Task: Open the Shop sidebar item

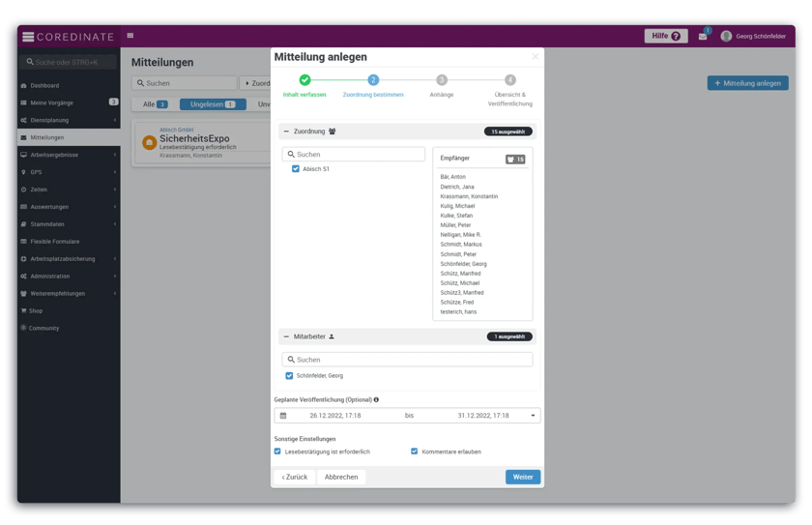Action: click(x=36, y=310)
